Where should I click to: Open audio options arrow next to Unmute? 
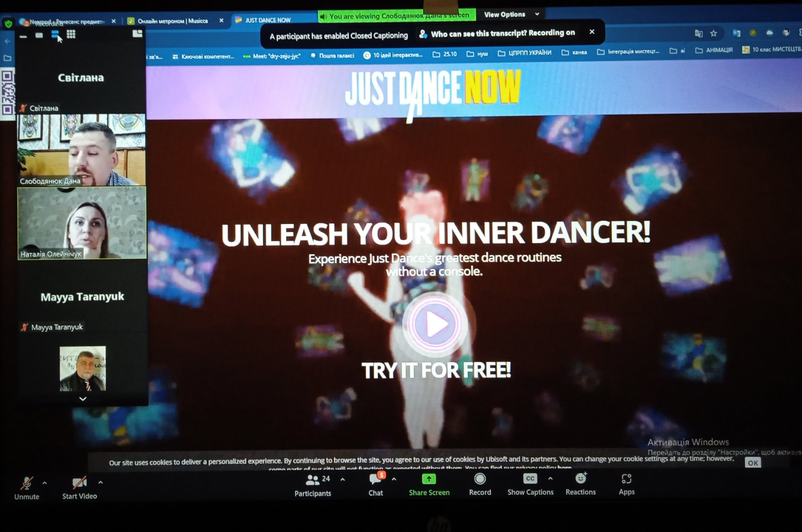45,483
